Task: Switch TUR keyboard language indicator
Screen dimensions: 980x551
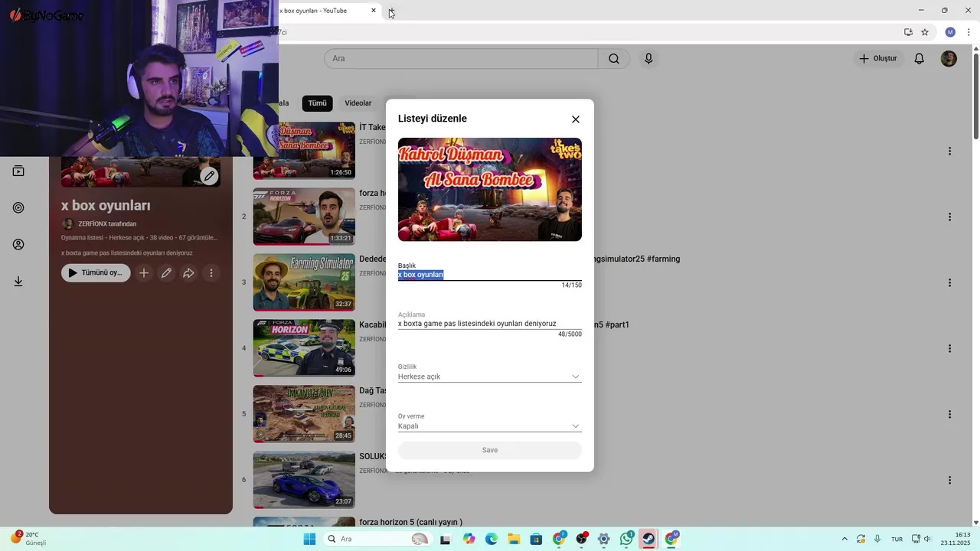Action: [x=897, y=539]
